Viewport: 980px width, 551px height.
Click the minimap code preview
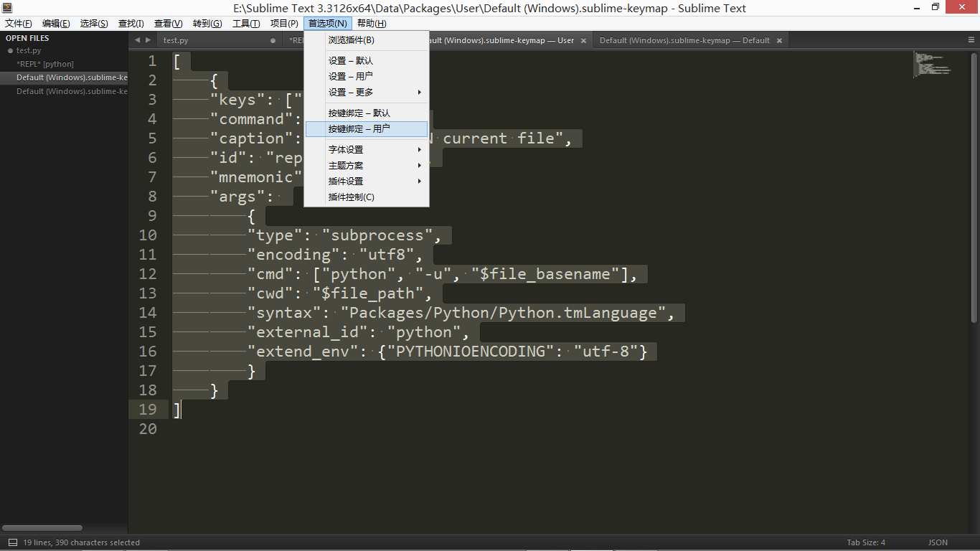932,64
